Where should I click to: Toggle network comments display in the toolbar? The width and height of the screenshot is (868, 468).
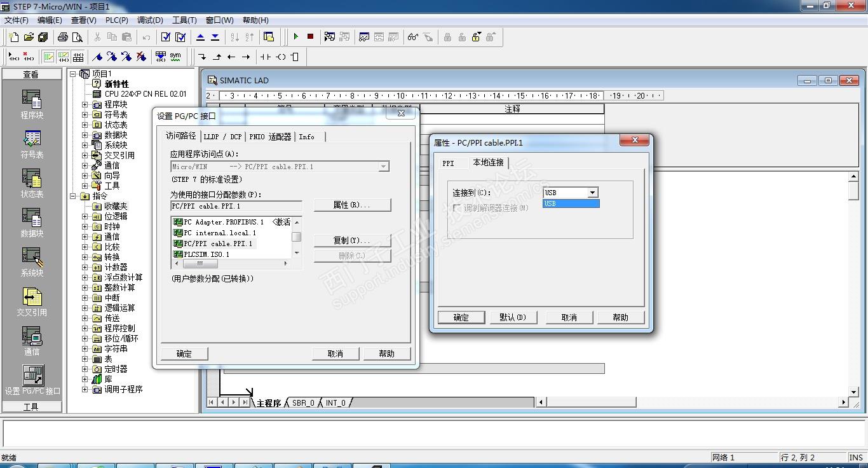click(x=64, y=57)
